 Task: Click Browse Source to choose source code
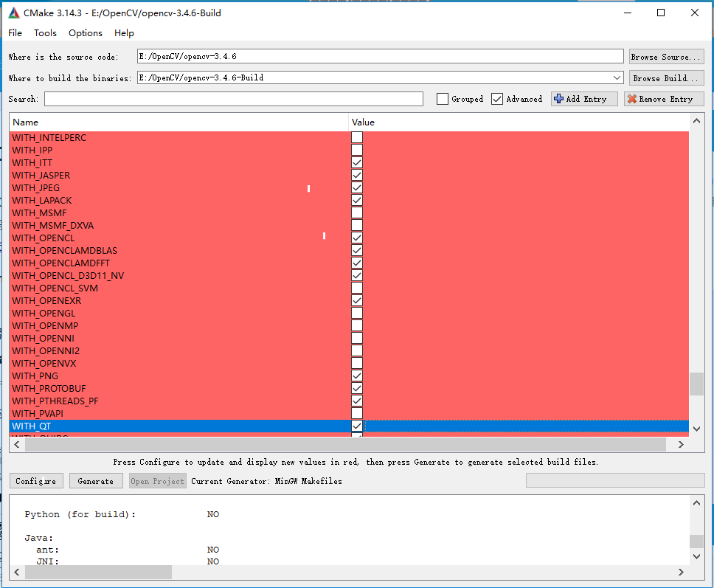[x=665, y=56]
